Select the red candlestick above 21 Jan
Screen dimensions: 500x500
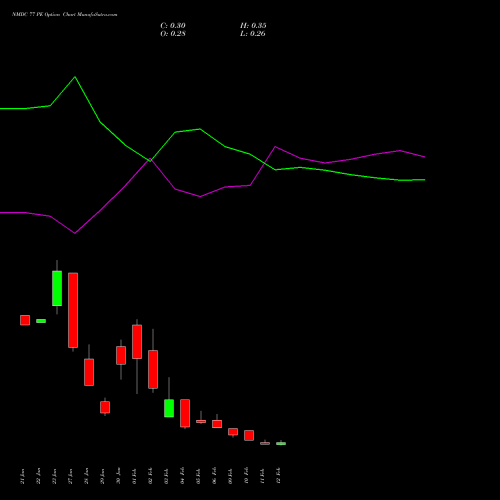coord(25,320)
